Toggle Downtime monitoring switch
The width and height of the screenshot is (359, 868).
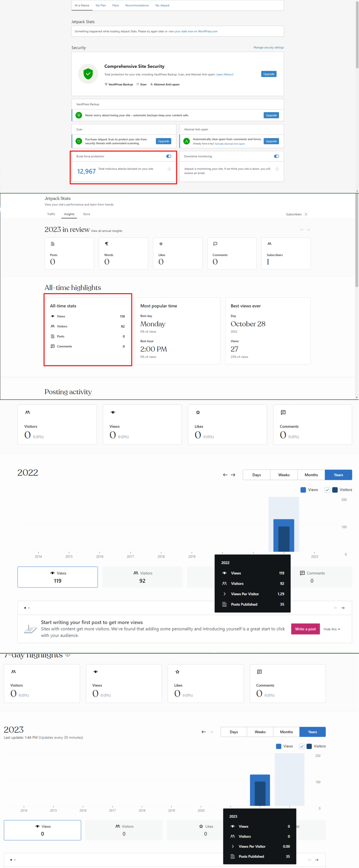click(276, 156)
